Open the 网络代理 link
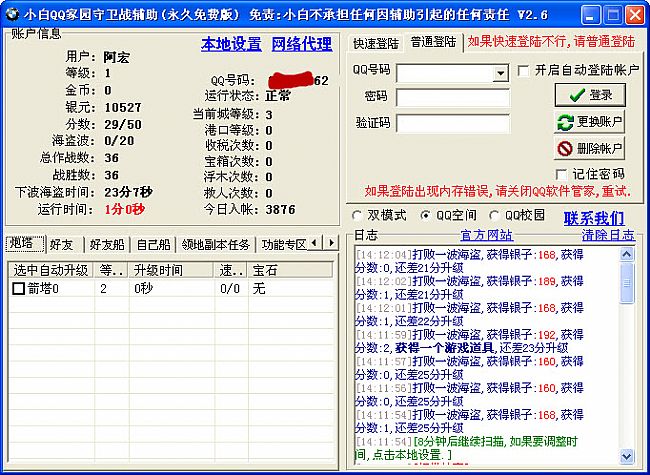The height and width of the screenshot is (475, 650). [x=302, y=44]
